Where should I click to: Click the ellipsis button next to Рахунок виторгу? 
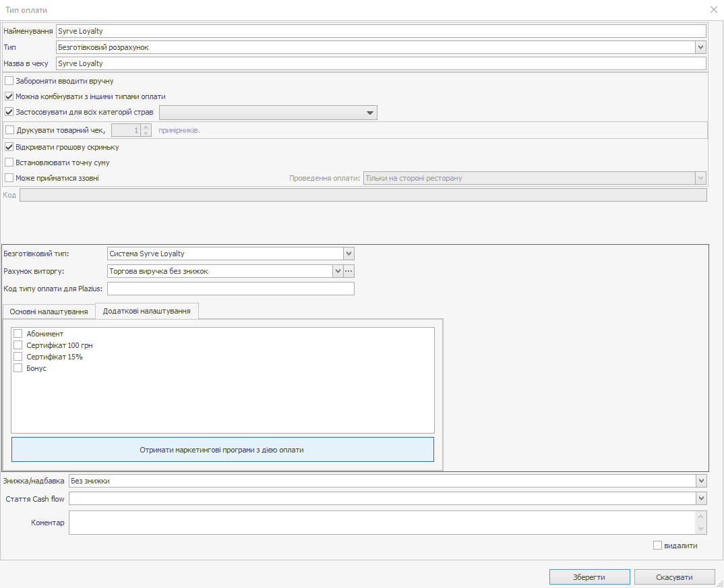[x=349, y=271]
